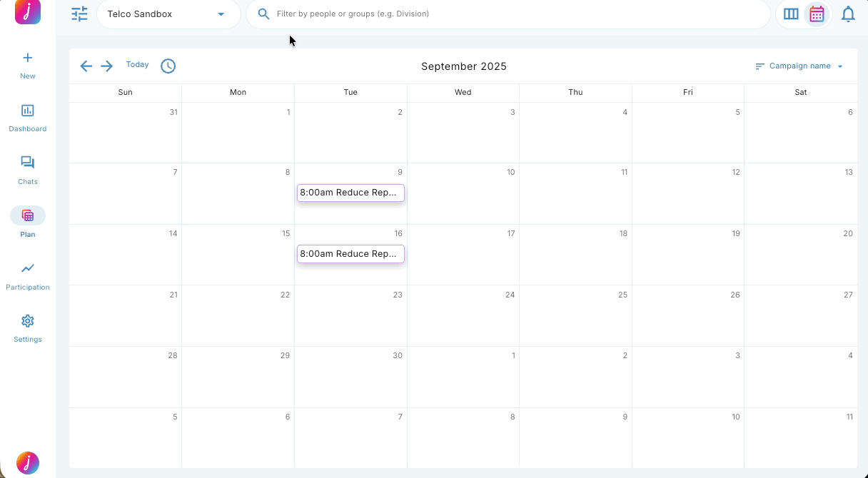The width and height of the screenshot is (868, 478).
Task: Open the filter options icon beside Telco Sandbox
Action: pos(79,14)
